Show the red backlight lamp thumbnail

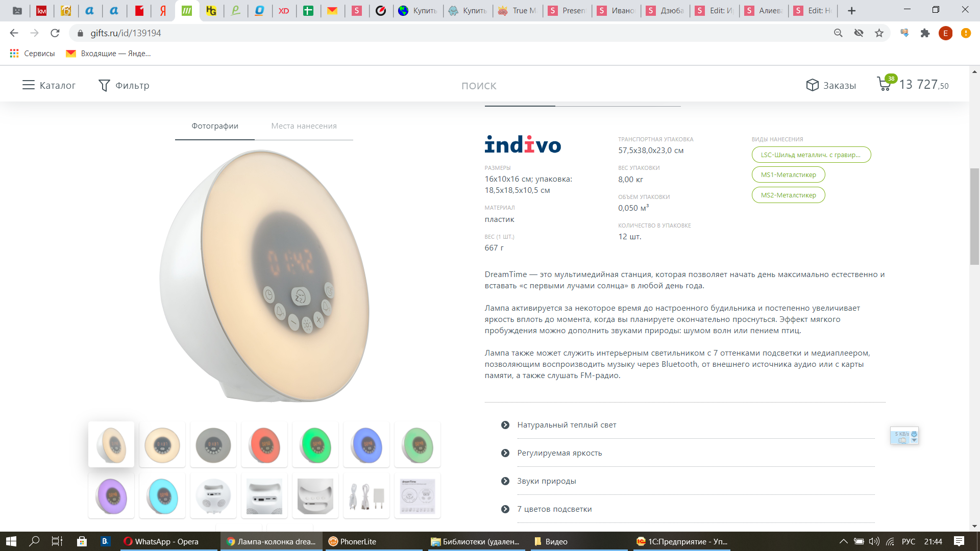(x=264, y=445)
